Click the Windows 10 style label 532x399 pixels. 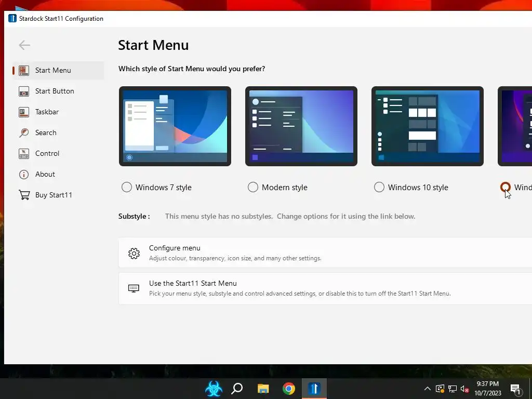(x=418, y=187)
